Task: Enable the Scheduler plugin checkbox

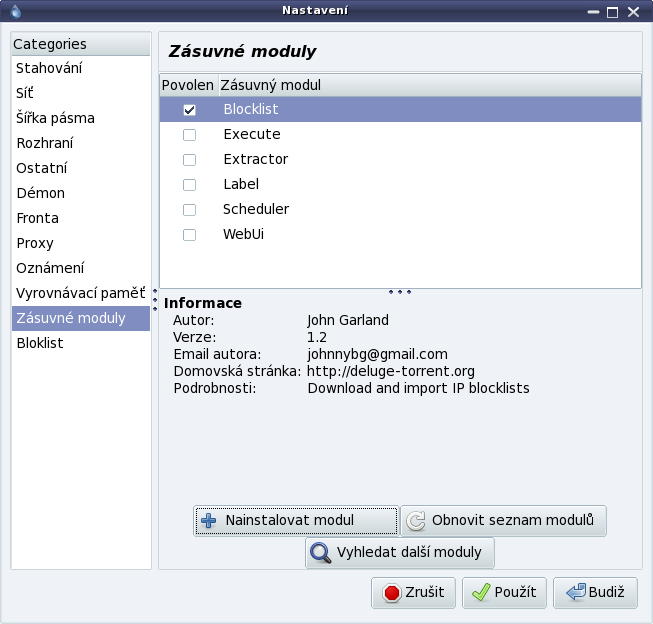Action: (x=189, y=210)
